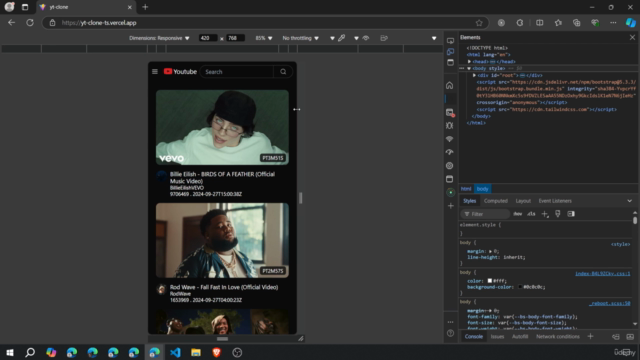Image resolution: width=640 pixels, height=360 pixels.
Task: Click the inspect element tool in DevTools
Action: (450, 40)
